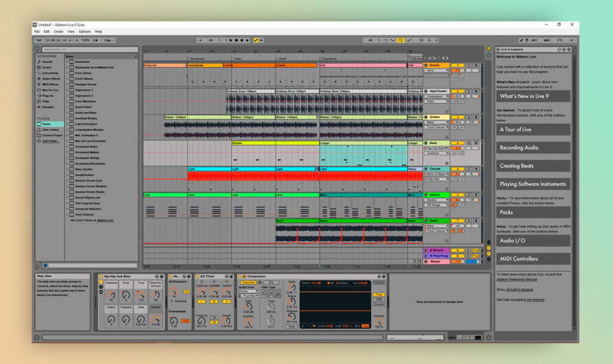Open the Create menu

(x=58, y=32)
